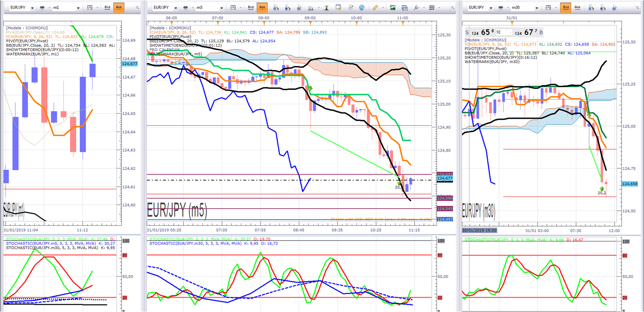
Task: Toggle Bid price in the m1 chart toolbar
Action: (107, 8)
